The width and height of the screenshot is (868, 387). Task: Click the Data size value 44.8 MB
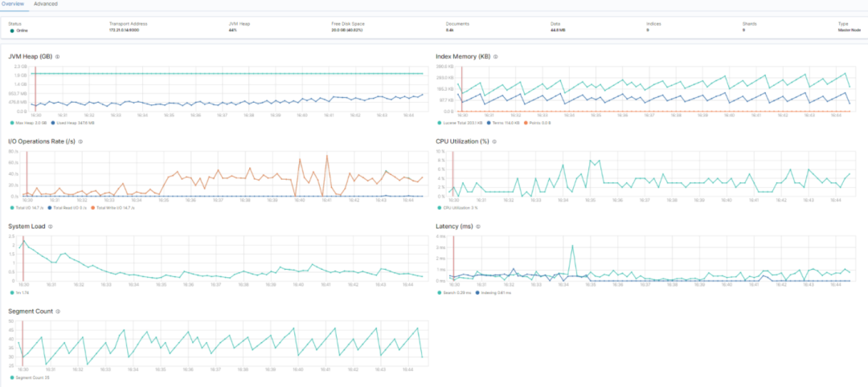(558, 30)
